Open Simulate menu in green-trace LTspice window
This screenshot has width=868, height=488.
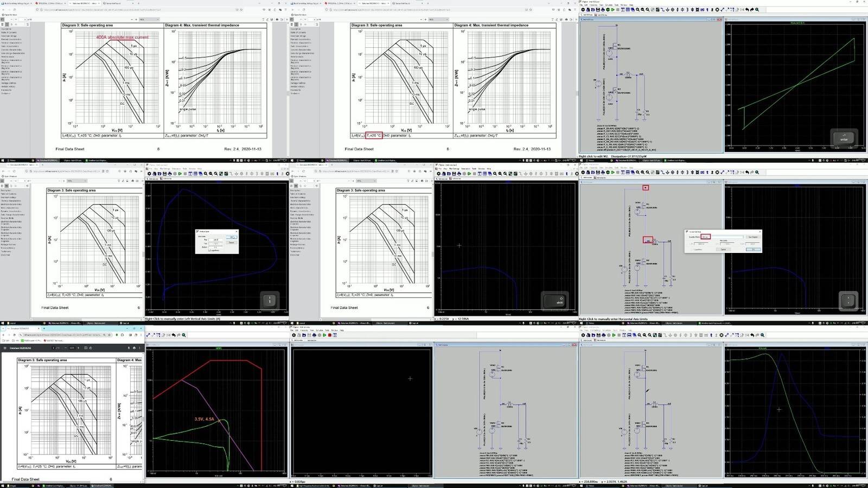609,5
